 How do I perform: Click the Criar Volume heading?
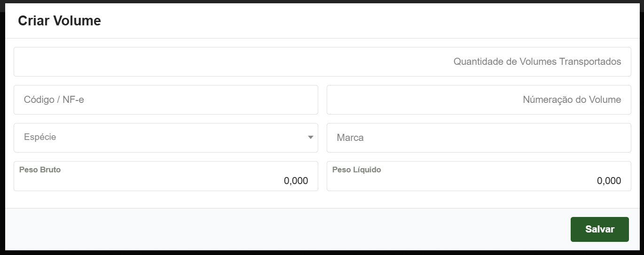(x=59, y=21)
